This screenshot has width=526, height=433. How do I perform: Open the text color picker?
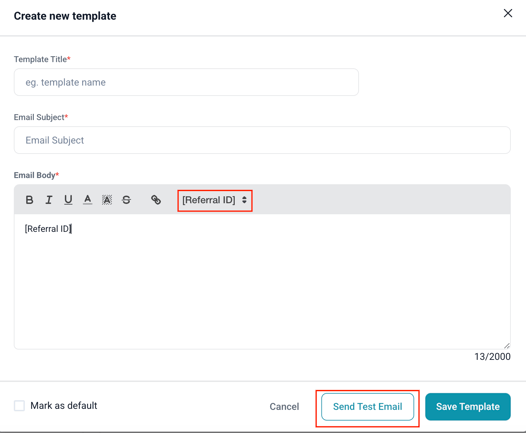tap(88, 200)
